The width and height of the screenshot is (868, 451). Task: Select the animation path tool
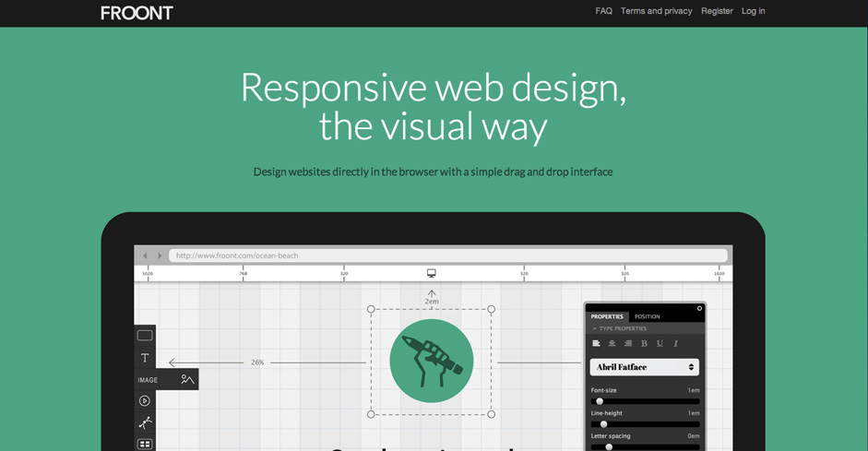pyautogui.click(x=145, y=422)
